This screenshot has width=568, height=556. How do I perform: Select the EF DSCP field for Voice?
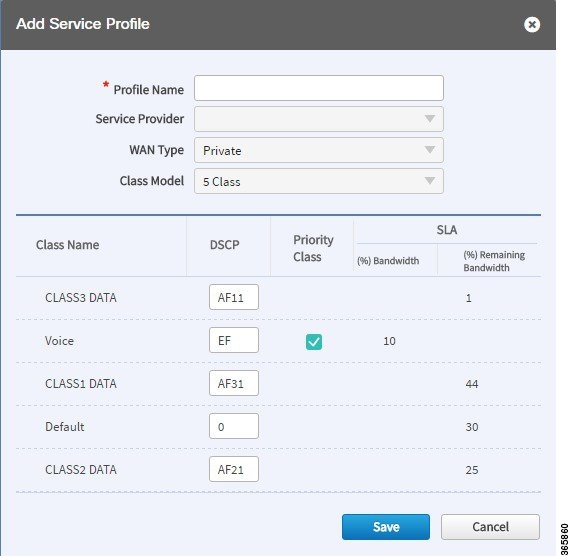[234, 340]
